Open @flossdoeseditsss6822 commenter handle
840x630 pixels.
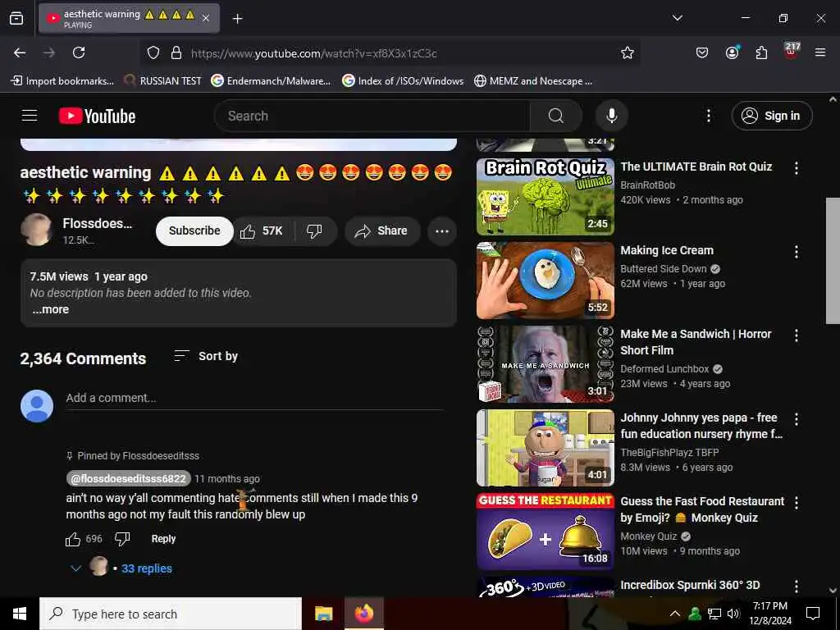coord(129,478)
